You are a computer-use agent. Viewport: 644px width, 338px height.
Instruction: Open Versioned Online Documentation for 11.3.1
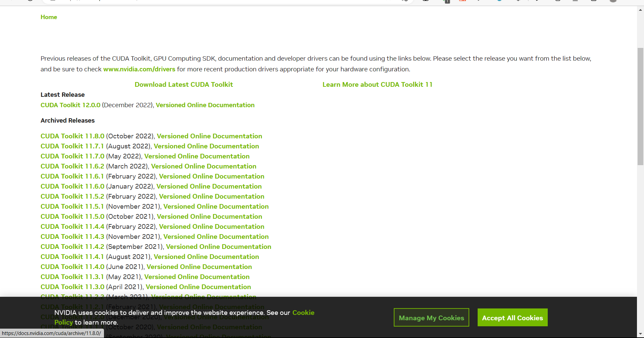(x=197, y=277)
